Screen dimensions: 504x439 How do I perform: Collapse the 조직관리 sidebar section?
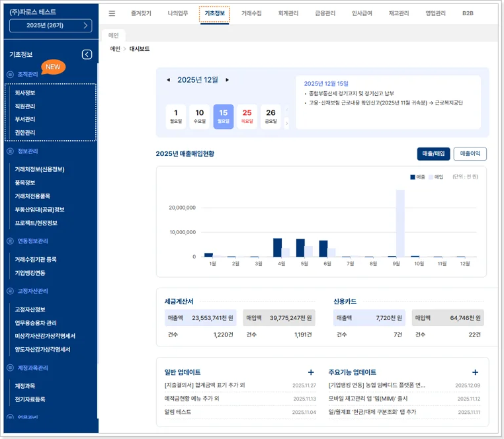pos(27,74)
